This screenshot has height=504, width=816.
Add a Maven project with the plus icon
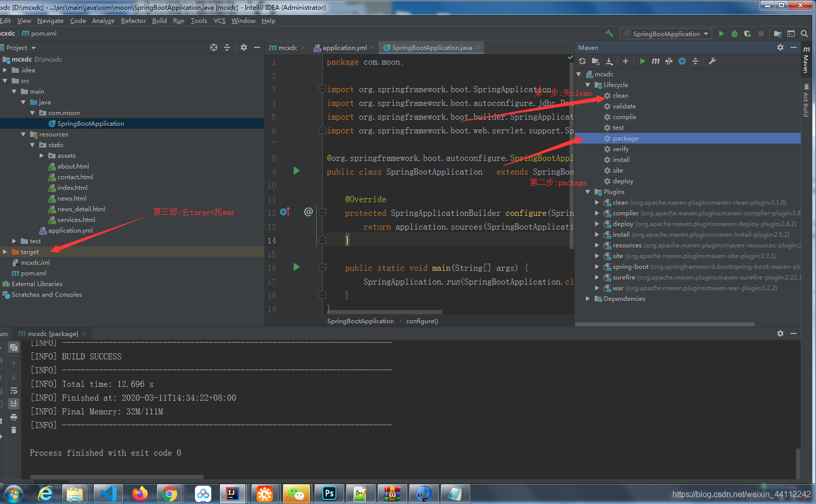click(626, 61)
